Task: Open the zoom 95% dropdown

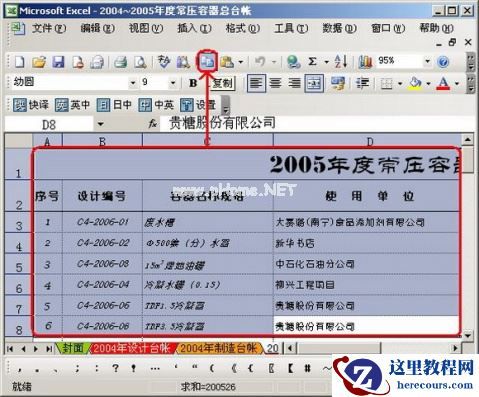Action: [427, 61]
